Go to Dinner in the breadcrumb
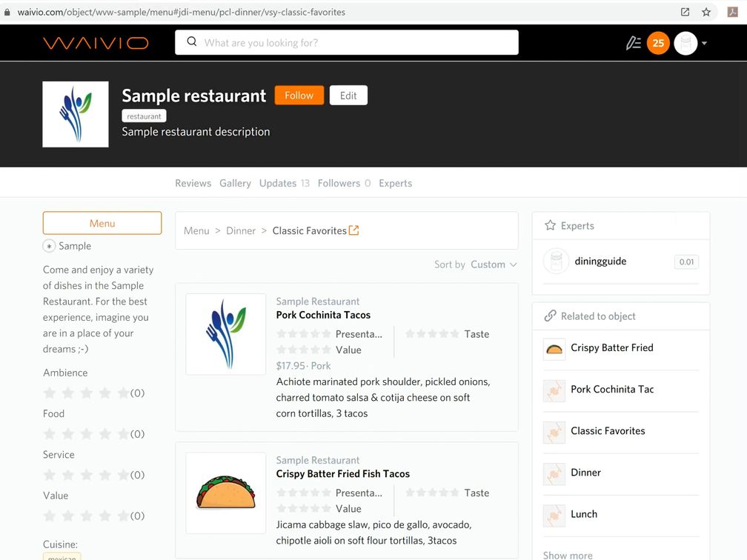 pyautogui.click(x=241, y=231)
